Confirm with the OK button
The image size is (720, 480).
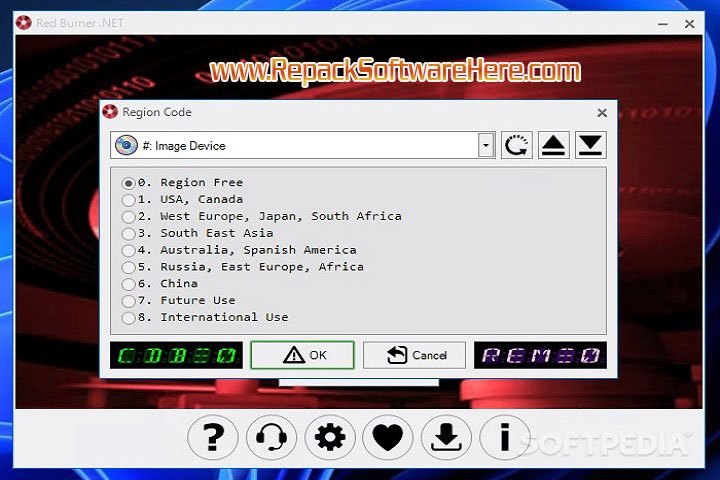click(x=303, y=355)
